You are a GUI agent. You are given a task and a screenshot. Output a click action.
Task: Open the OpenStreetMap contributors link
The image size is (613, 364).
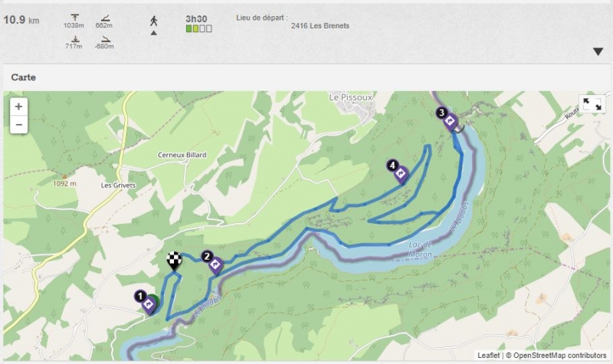[559, 356]
